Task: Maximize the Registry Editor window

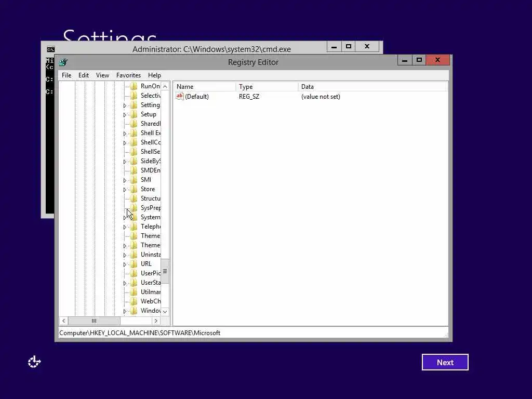Action: (x=419, y=60)
